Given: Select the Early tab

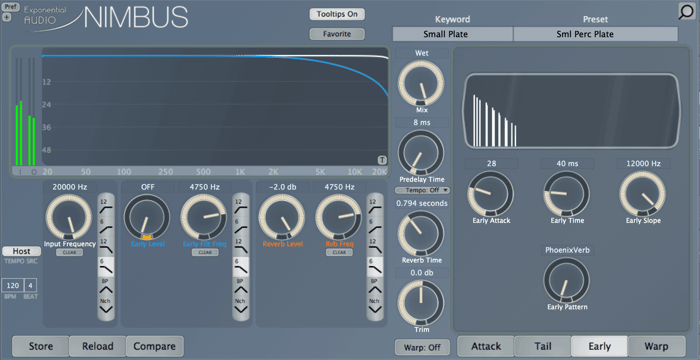Looking at the screenshot, I should point(600,346).
